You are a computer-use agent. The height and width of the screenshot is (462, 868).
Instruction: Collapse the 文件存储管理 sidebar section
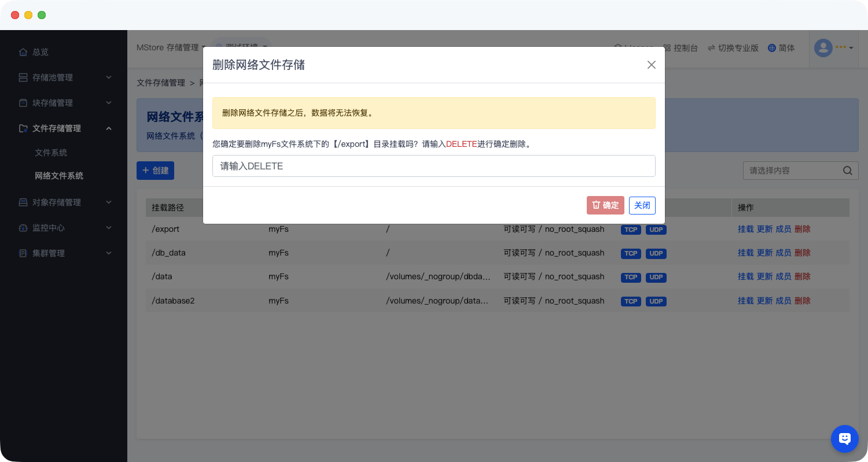109,128
